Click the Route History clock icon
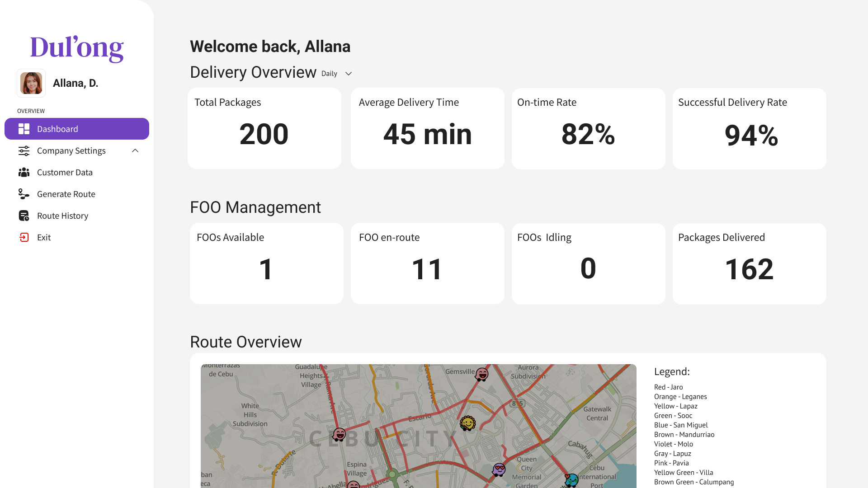Image resolution: width=868 pixels, height=488 pixels. pos(24,216)
